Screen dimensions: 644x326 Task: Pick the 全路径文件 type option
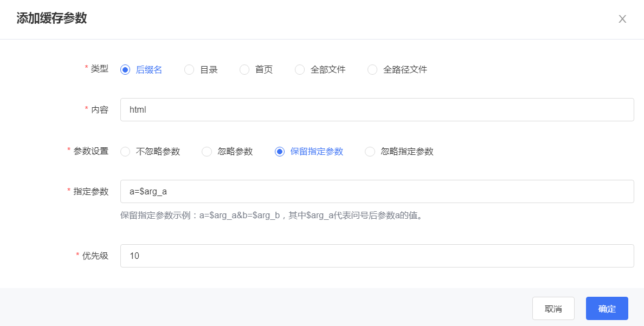click(397, 70)
